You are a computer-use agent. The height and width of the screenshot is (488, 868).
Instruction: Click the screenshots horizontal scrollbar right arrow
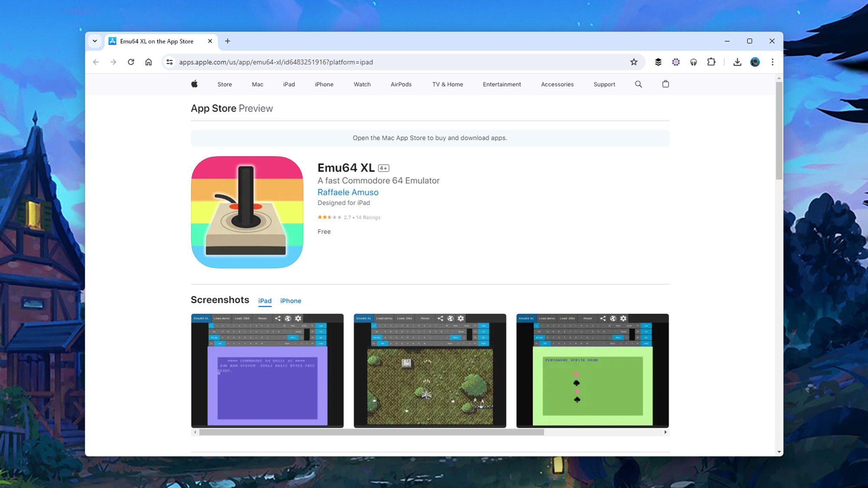[x=665, y=432]
